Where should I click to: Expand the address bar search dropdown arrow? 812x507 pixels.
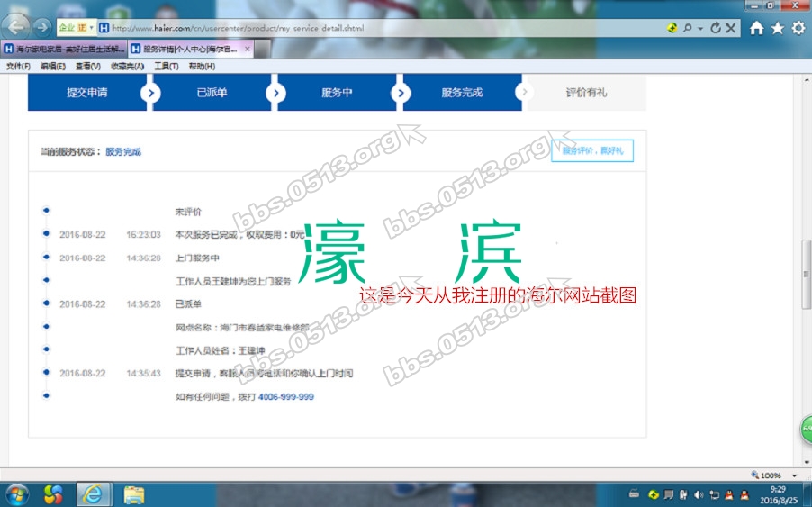click(x=699, y=28)
